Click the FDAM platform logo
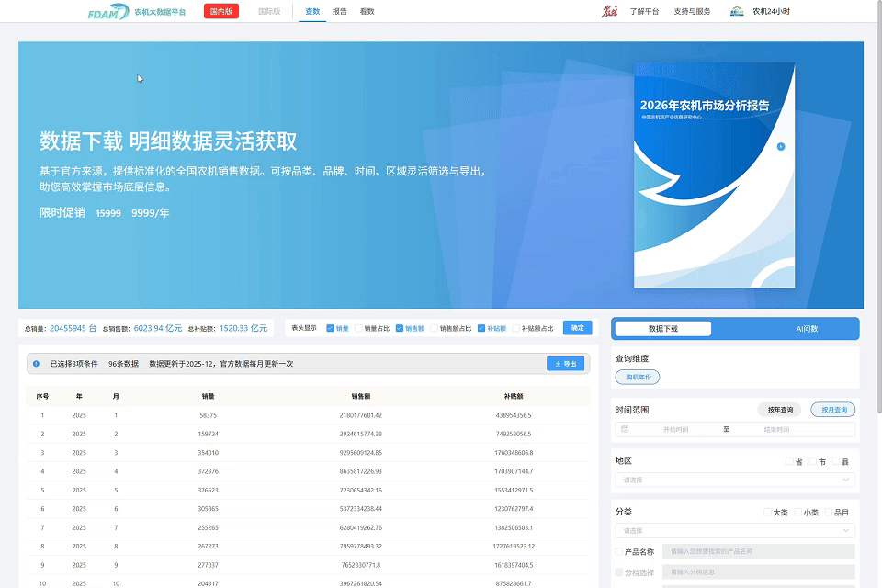 coord(108,12)
